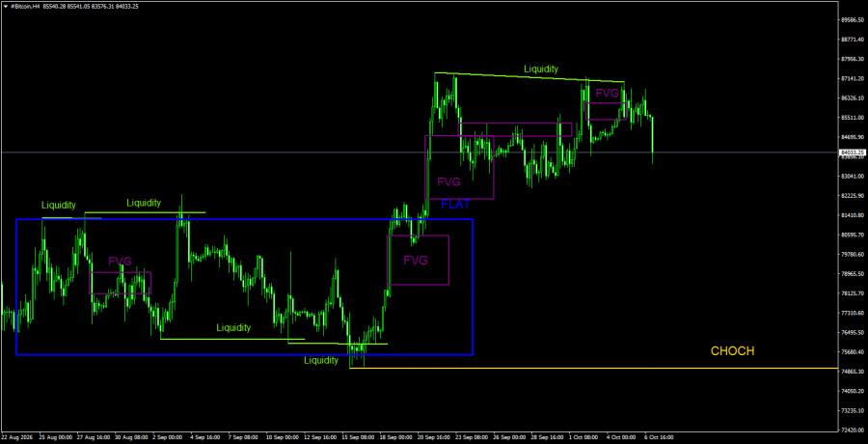868x444 pixels.
Task: Click the 72420.00 price axis label
Action: click(853, 430)
